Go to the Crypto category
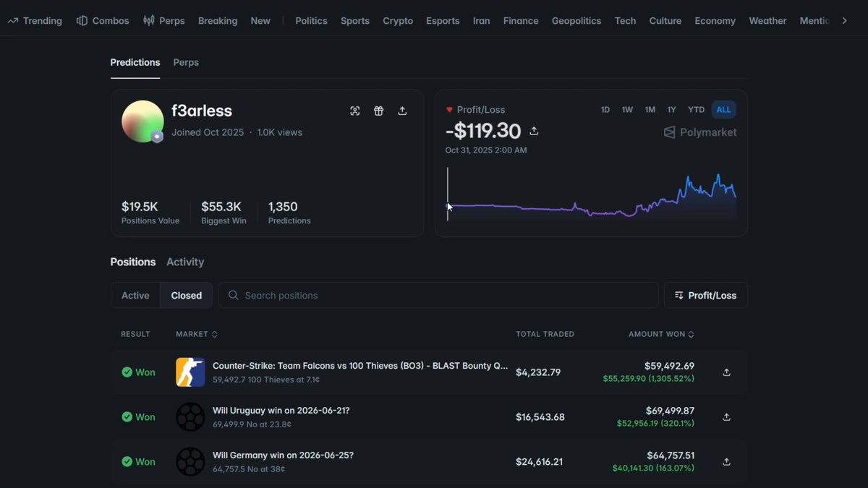Image resolution: width=868 pixels, height=488 pixels. pos(398,21)
